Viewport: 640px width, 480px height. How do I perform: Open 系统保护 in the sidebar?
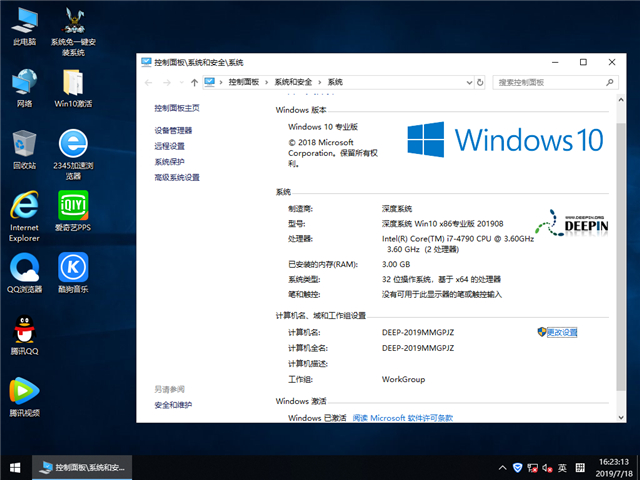click(x=169, y=162)
